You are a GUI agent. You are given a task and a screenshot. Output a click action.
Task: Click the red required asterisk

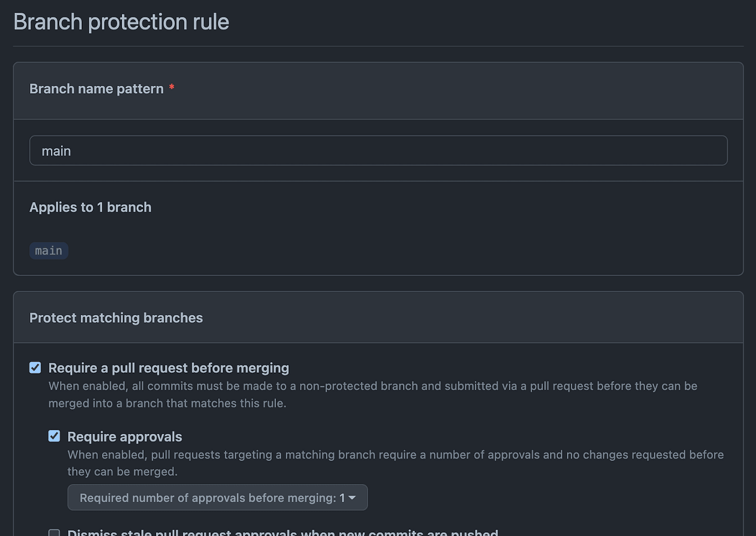click(172, 88)
